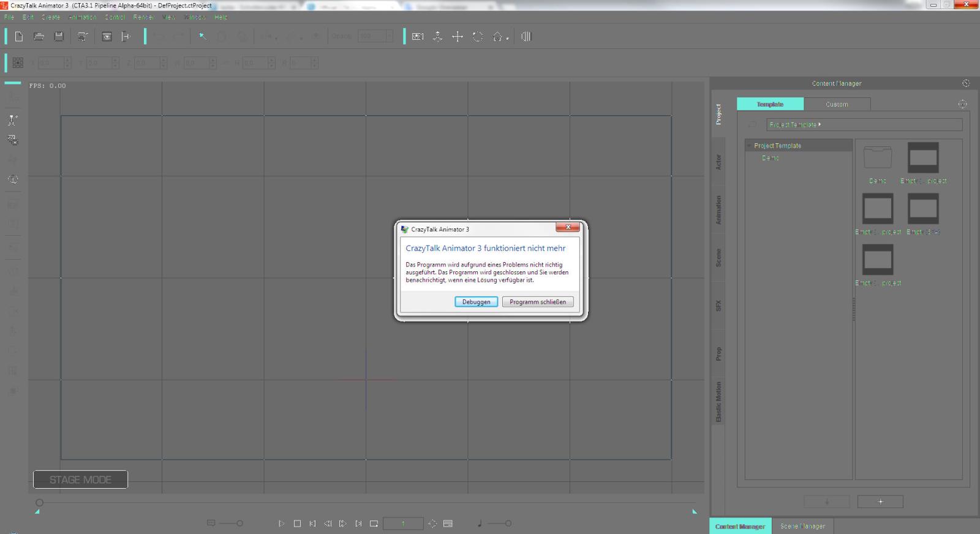Step back one frame
This screenshot has width=980, height=534.
328,524
